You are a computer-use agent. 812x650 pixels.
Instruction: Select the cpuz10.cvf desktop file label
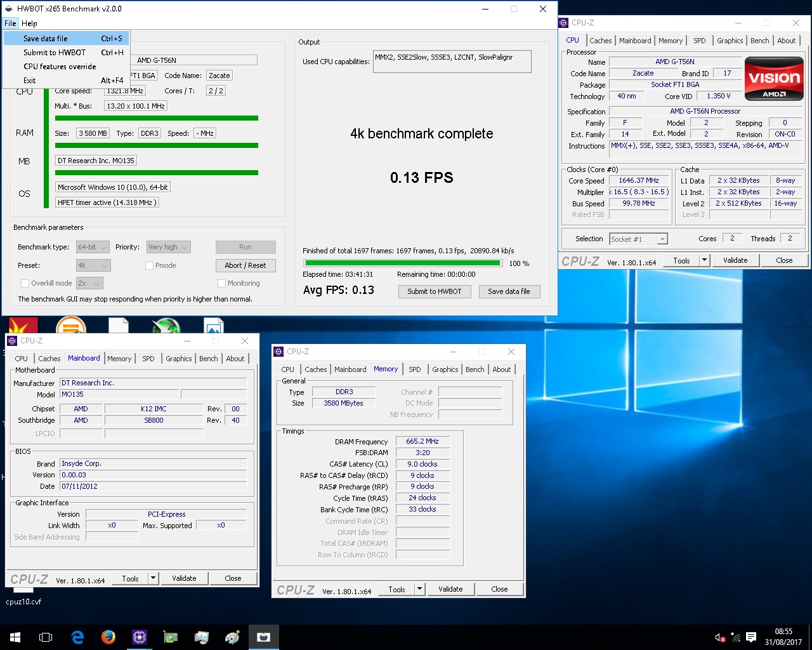23,602
